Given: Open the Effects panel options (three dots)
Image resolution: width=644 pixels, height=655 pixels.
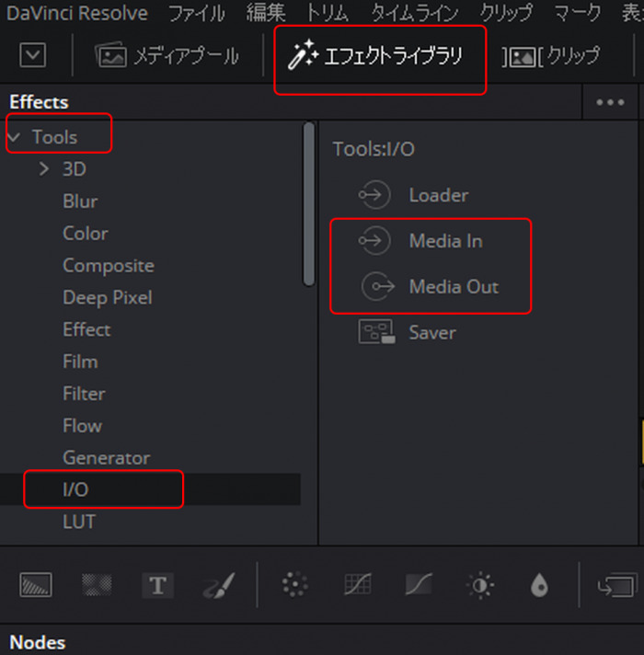Looking at the screenshot, I should [x=610, y=102].
